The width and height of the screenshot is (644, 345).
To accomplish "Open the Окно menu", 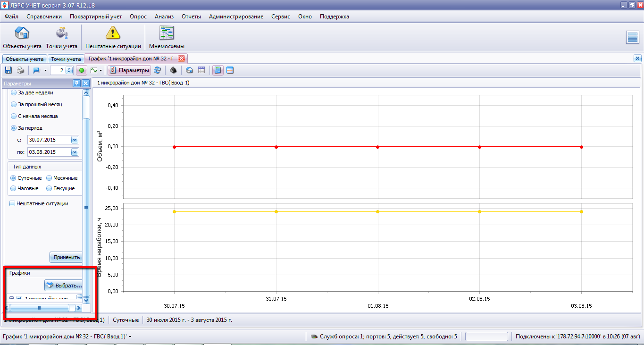I will coord(305,17).
